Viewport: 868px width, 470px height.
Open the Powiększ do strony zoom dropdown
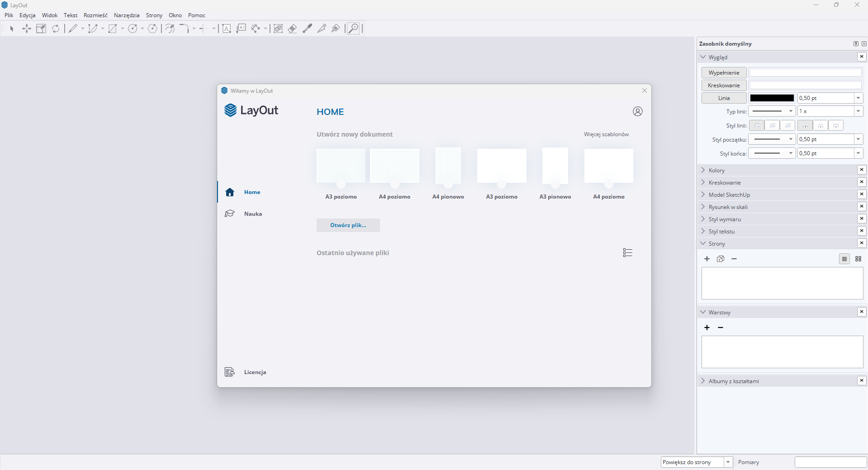click(x=728, y=462)
